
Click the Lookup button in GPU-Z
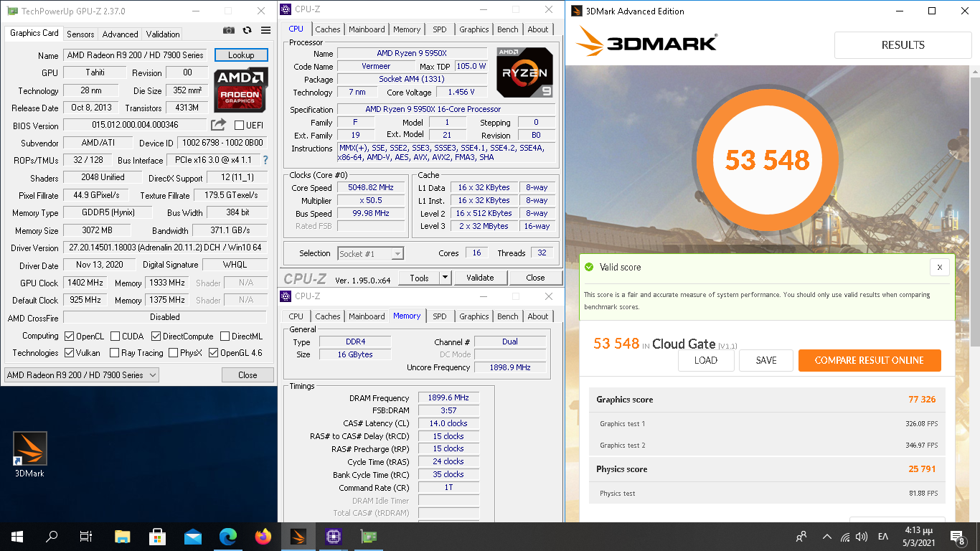tap(241, 55)
